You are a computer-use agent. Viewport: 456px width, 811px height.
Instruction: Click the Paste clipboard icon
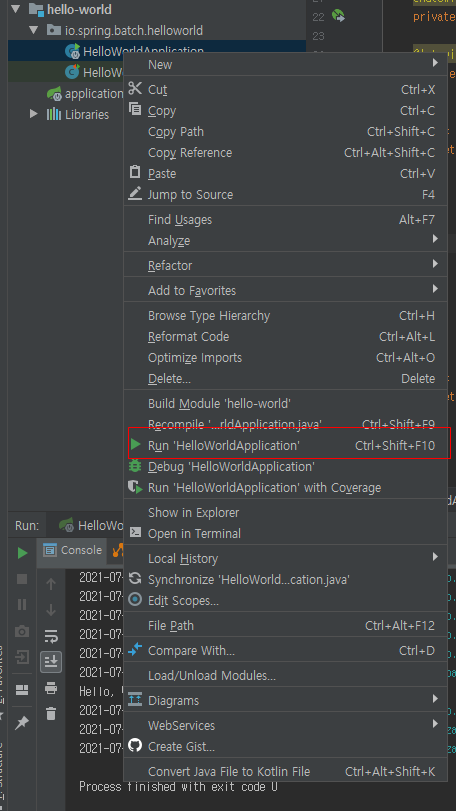[135, 172]
